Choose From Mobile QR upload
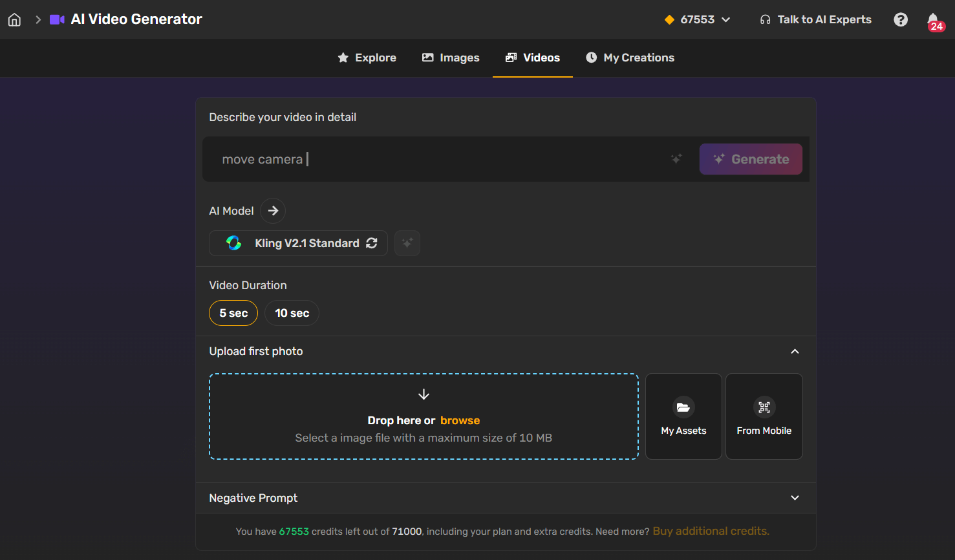 point(764,416)
